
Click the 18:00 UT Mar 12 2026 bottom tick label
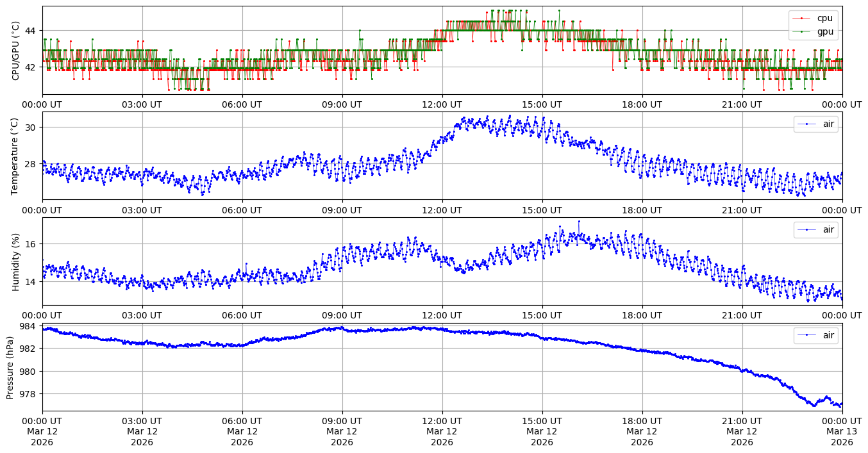[x=642, y=431]
